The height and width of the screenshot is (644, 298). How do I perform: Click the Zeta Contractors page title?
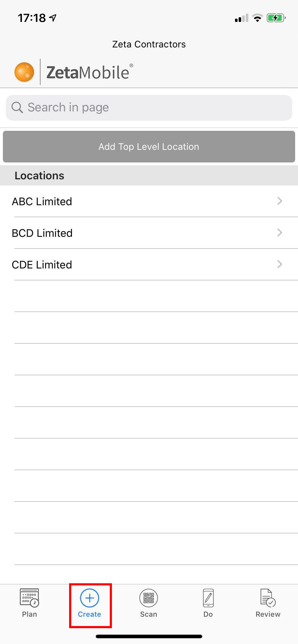tap(149, 44)
